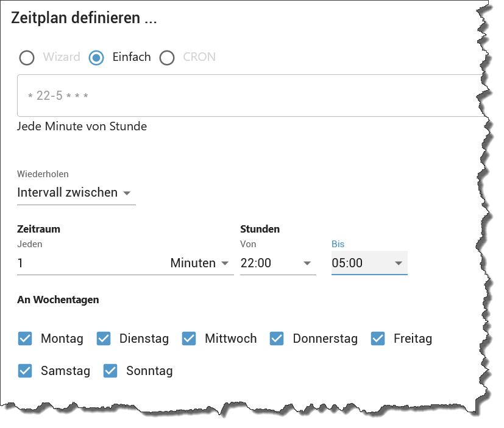Click the arrow icon beside 22:00
Image resolution: width=504 pixels, height=428 pixels.
[307, 264]
